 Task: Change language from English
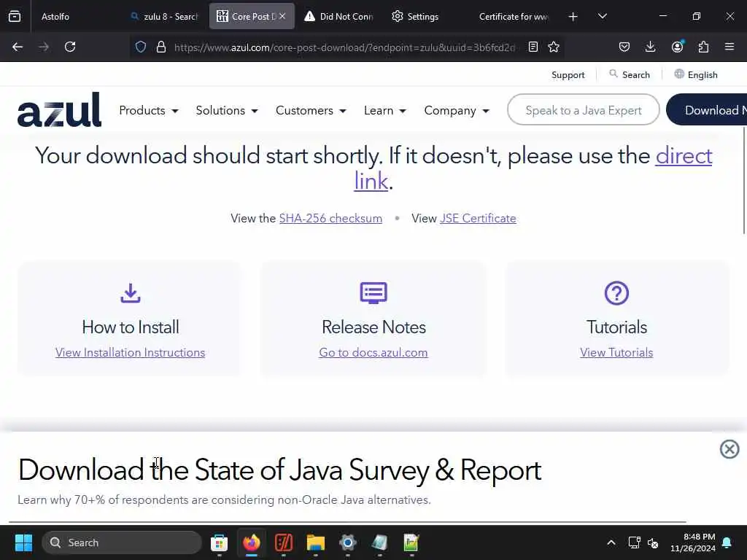[x=696, y=75]
